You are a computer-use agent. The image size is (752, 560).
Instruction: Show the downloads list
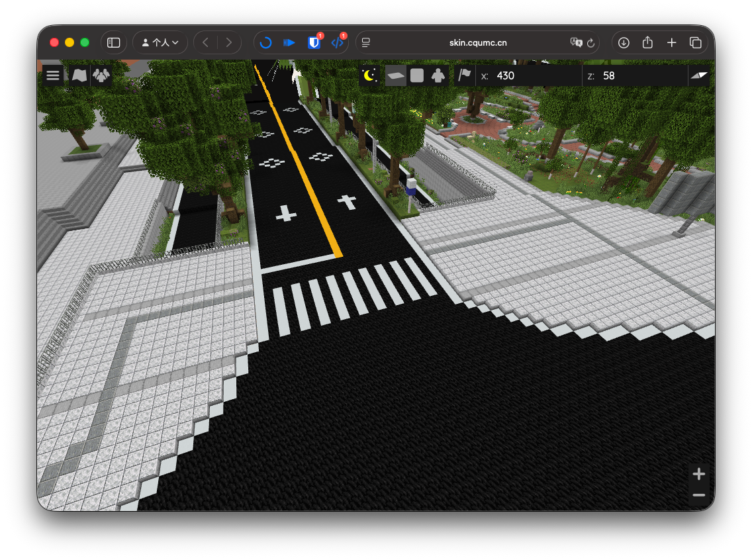click(624, 42)
